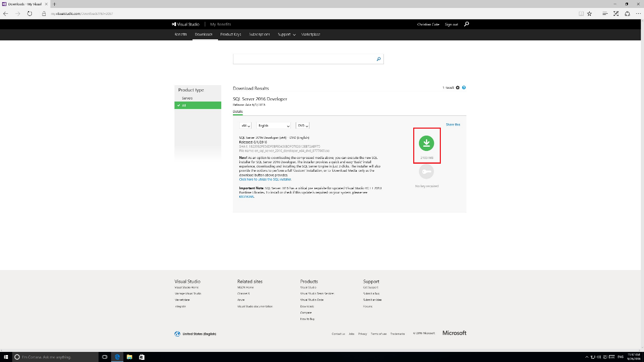Open the Windows Store taskbar icon
This screenshot has height=362, width=644.
(141, 357)
